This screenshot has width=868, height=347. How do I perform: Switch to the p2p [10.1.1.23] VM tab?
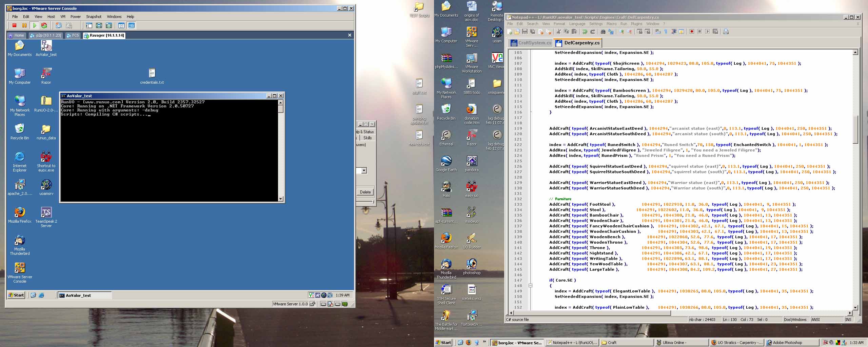45,35
